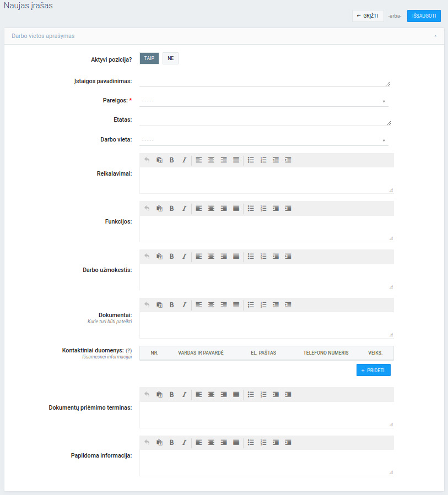
Task: Toggle bold in the Darbo užmokestis editor
Action: pyautogui.click(x=171, y=257)
